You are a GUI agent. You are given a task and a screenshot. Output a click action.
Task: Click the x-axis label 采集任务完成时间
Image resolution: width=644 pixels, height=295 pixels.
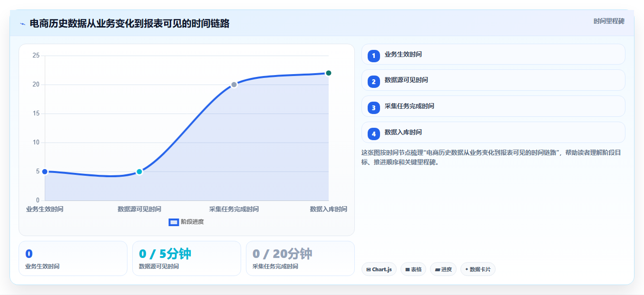(x=234, y=209)
